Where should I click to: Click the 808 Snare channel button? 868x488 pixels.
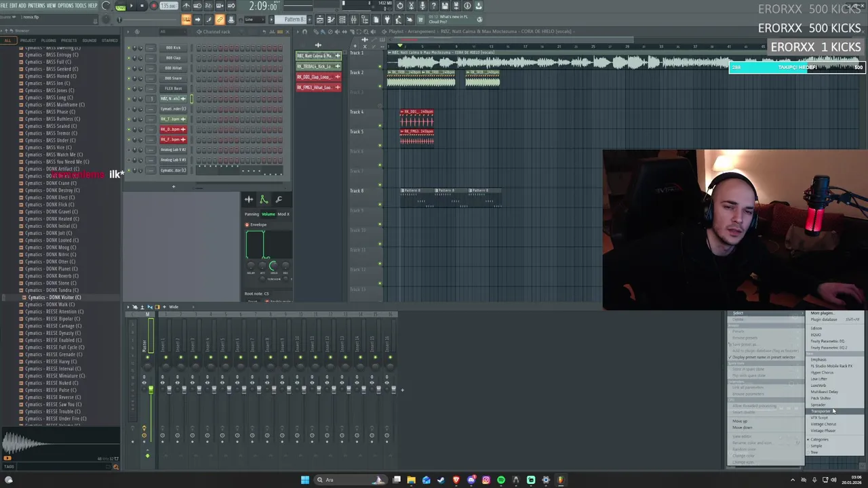[x=173, y=79]
